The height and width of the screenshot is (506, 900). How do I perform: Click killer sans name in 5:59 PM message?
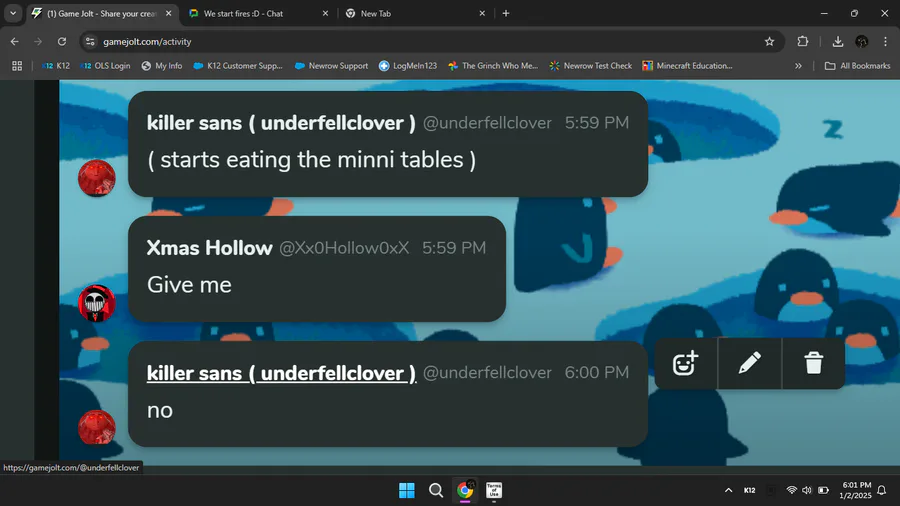281,123
